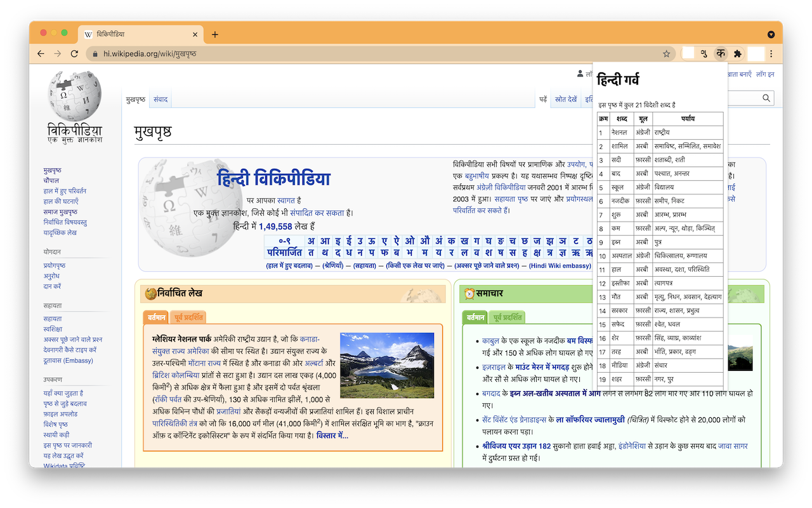Click the काबुल news link
The height and width of the screenshot is (508, 812).
[490, 341]
